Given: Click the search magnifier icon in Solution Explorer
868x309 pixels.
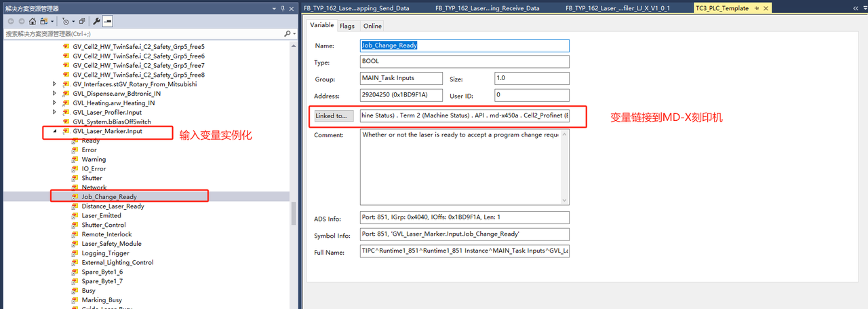Looking at the screenshot, I should click(x=287, y=33).
